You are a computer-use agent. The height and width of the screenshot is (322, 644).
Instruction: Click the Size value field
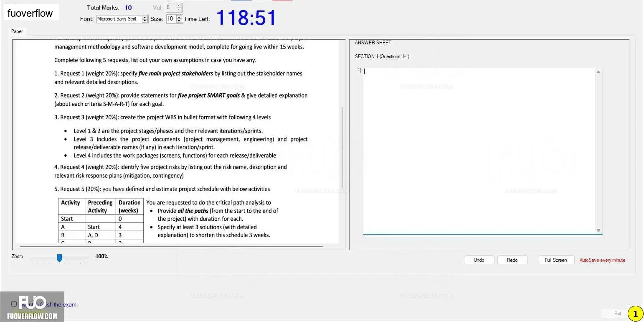(171, 19)
